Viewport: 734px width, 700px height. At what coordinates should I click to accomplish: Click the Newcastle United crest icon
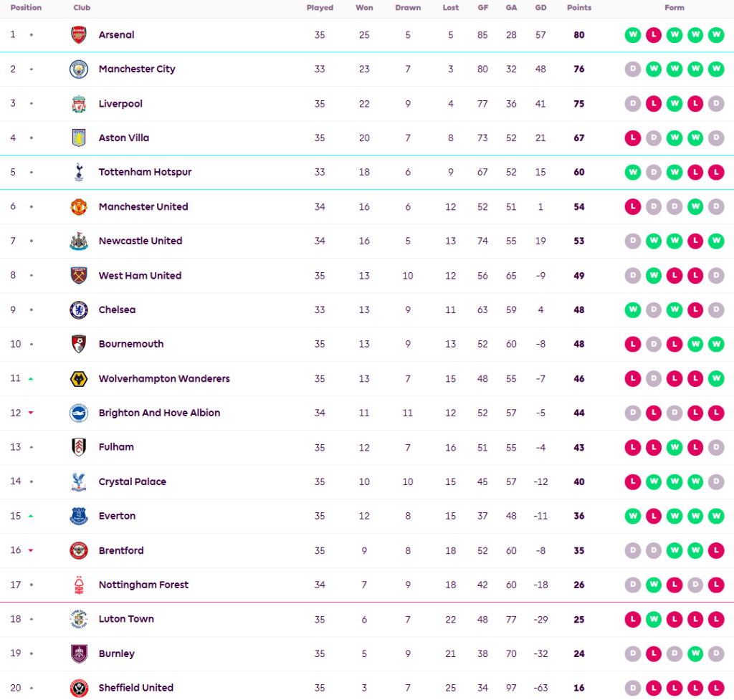click(x=79, y=241)
